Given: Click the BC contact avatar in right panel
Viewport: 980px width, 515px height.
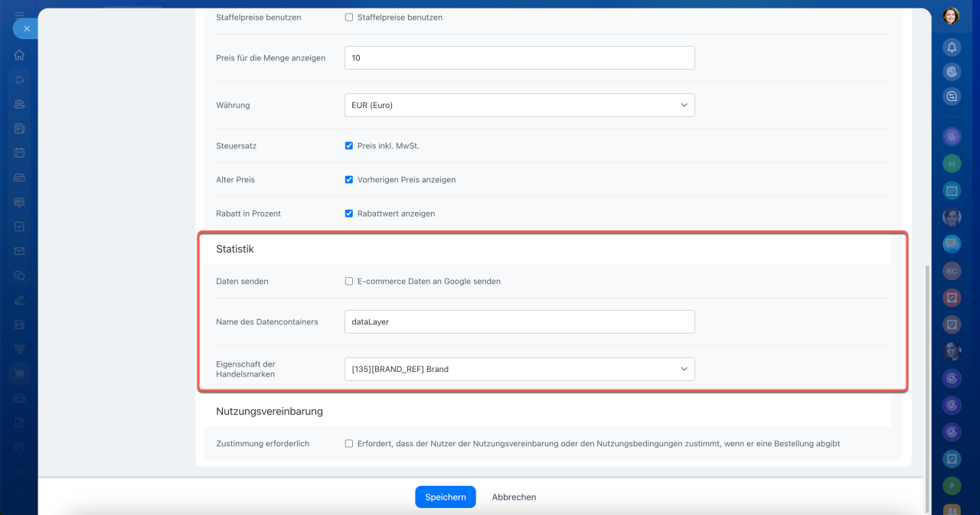Looking at the screenshot, I should point(952,271).
